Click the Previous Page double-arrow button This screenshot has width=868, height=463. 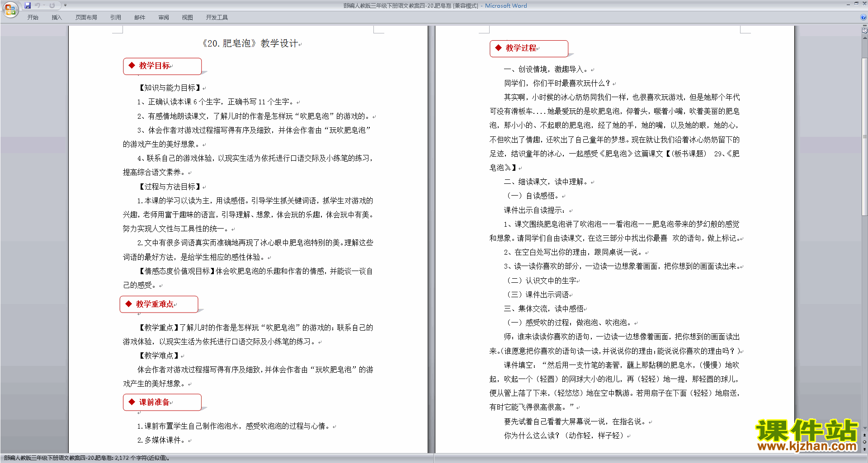point(865,435)
